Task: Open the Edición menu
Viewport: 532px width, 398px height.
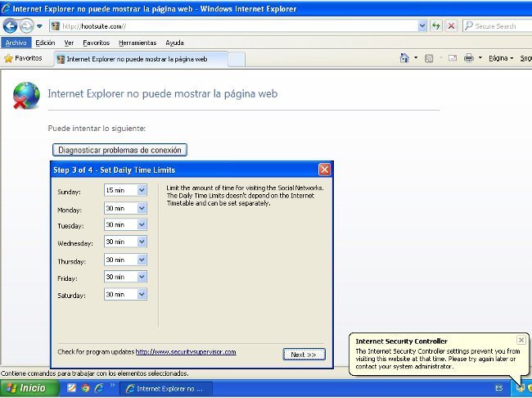Action: point(45,43)
